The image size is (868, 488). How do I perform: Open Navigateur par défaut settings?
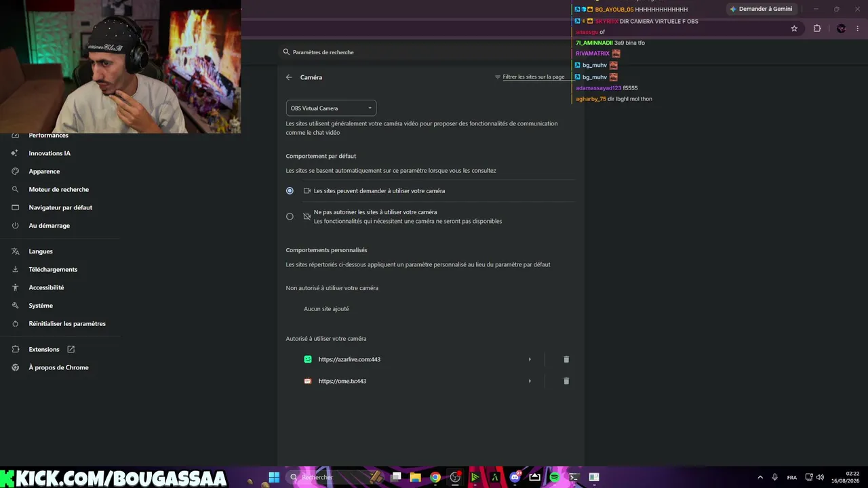pyautogui.click(x=60, y=207)
